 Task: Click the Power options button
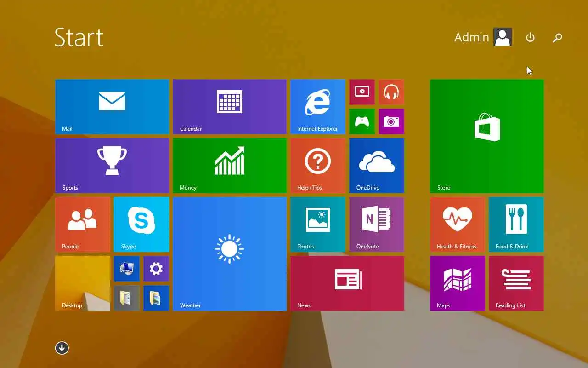click(531, 37)
